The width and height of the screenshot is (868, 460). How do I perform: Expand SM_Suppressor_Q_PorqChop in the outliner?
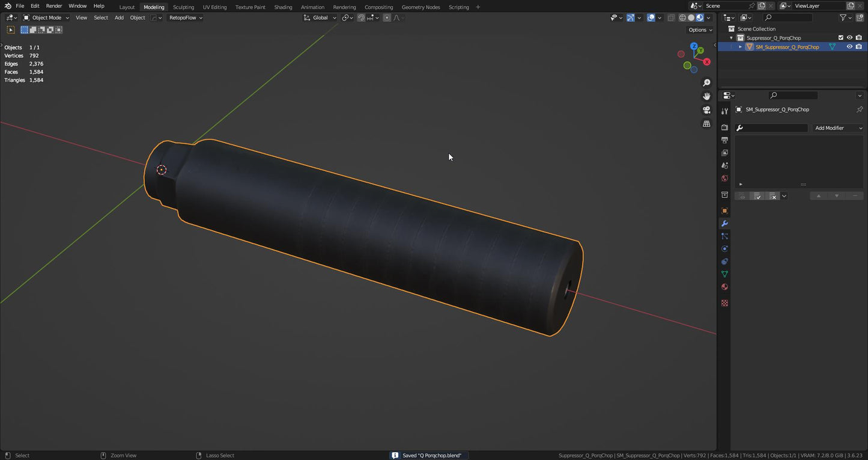coord(740,47)
